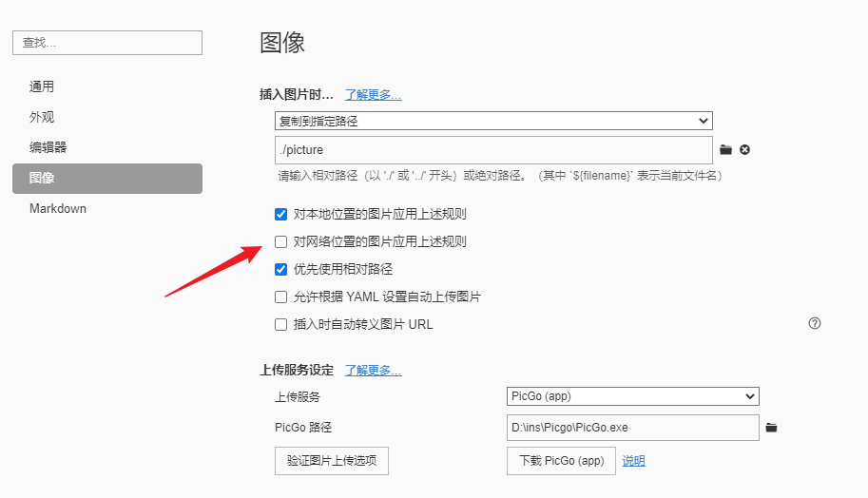
Task: Open 编辑器 settings section
Action: (107, 147)
